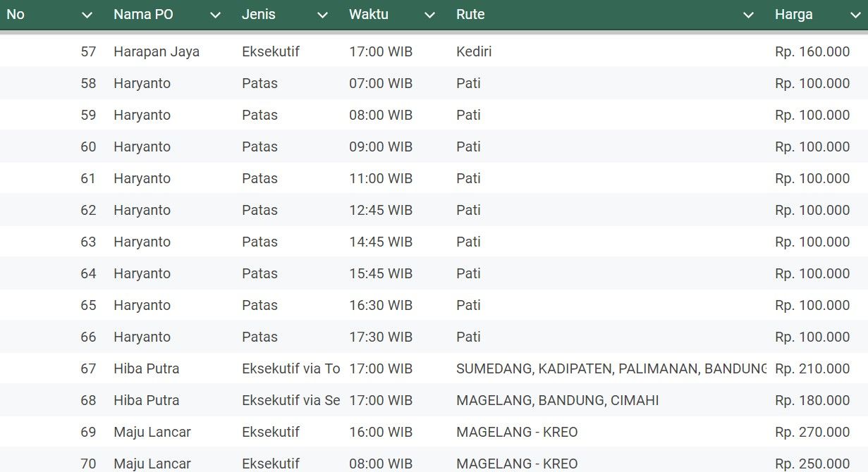Select the Harapan Jaya cell in row 57
Screen dimensions: 868x472
[157, 51]
